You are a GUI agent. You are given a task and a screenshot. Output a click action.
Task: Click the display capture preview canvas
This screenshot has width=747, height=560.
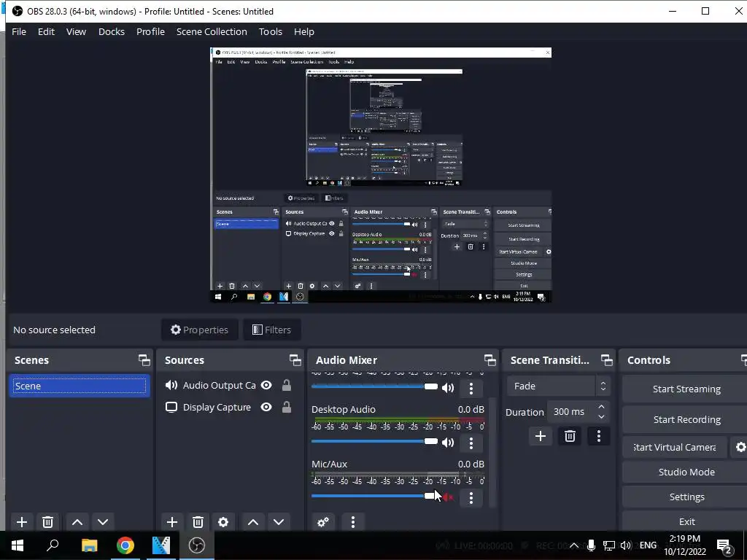point(381,175)
